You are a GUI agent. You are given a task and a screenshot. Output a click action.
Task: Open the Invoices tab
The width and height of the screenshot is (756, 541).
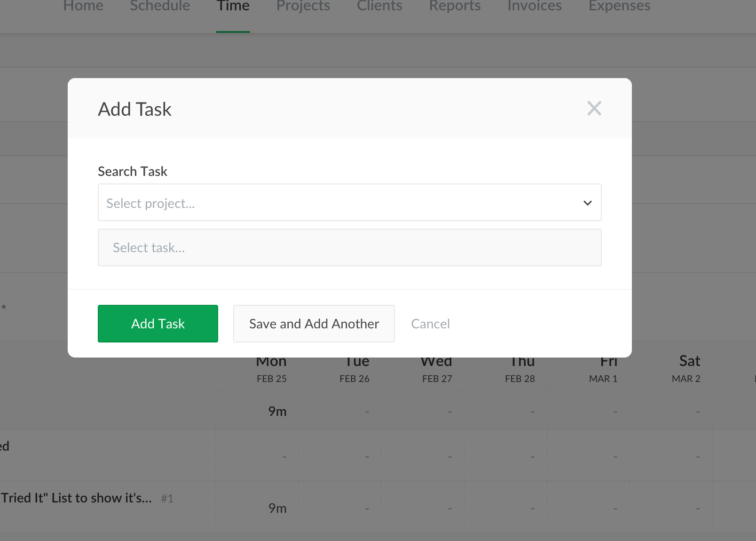click(x=535, y=7)
